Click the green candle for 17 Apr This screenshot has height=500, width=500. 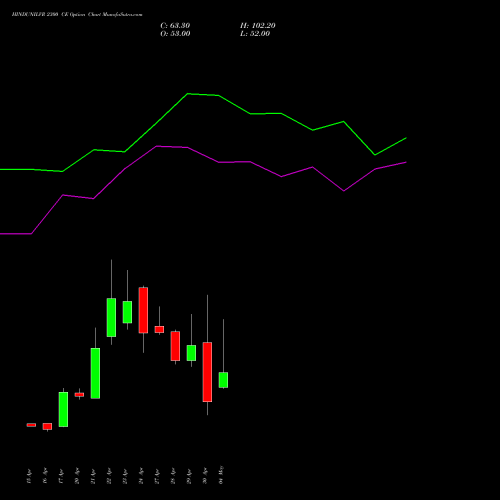tap(63, 409)
